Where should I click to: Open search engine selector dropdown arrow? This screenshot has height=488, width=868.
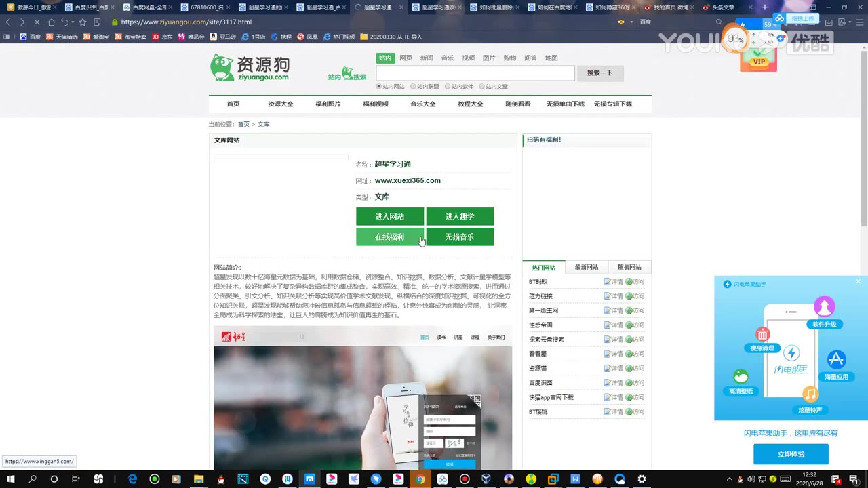pyautogui.click(x=631, y=22)
